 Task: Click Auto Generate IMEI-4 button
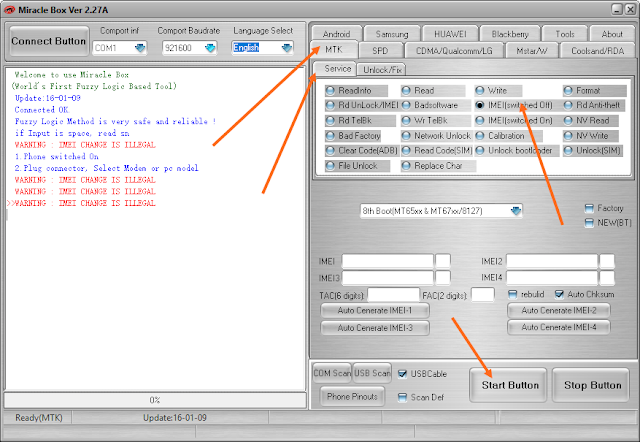click(x=559, y=327)
